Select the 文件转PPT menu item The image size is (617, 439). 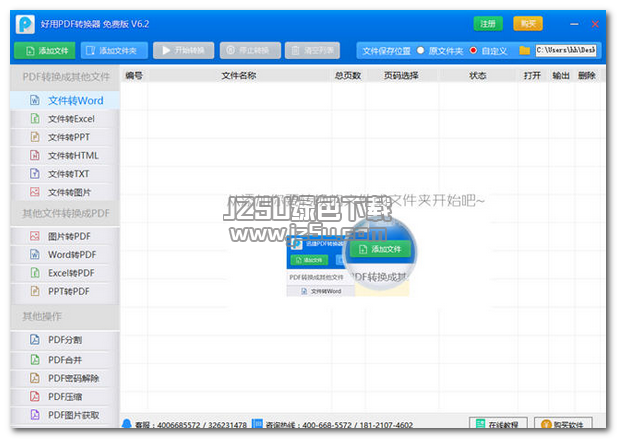(x=65, y=137)
